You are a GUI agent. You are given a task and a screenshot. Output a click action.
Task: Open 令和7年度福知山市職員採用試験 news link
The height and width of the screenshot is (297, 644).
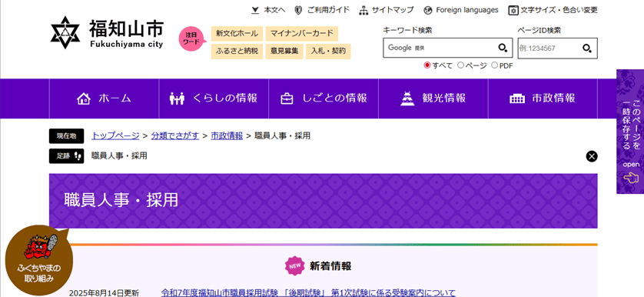click(x=308, y=293)
